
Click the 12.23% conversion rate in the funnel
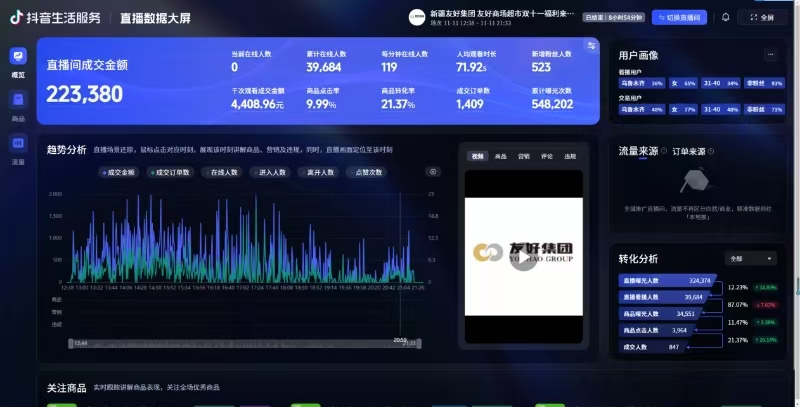coord(738,288)
